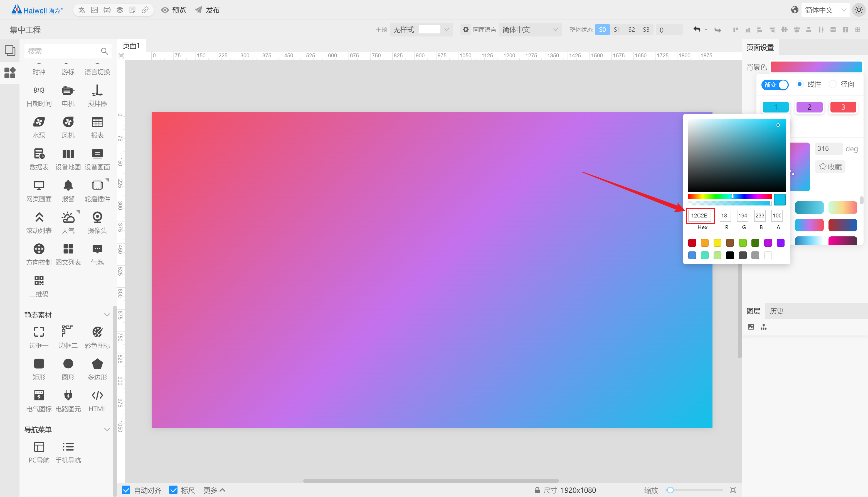Select the 方向控制 direction control component
Screen dimensions: 868x497
point(39,255)
